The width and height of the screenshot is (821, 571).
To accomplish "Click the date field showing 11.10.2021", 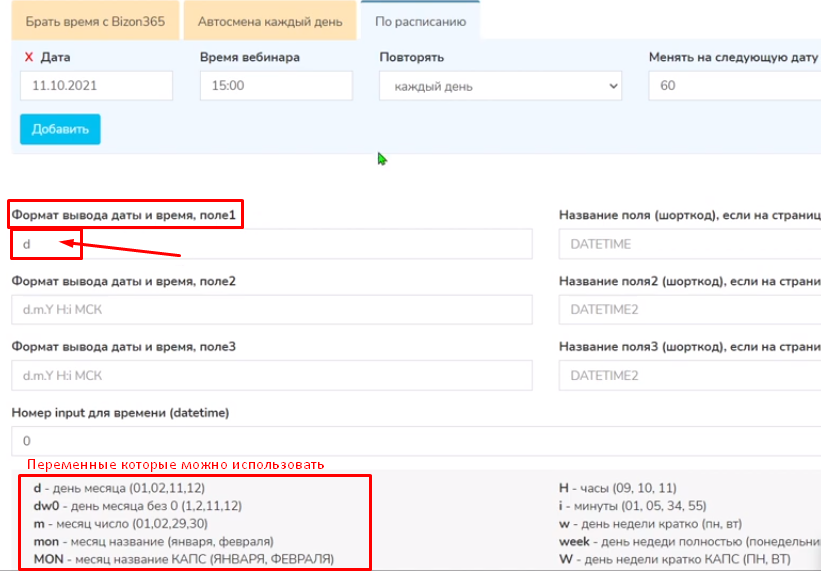I will (x=96, y=86).
